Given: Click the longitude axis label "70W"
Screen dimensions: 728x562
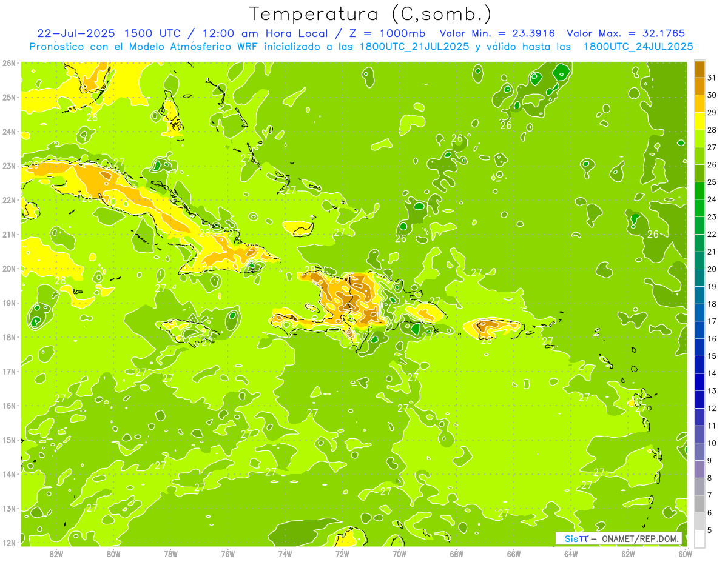Looking at the screenshot, I should 399,554.
